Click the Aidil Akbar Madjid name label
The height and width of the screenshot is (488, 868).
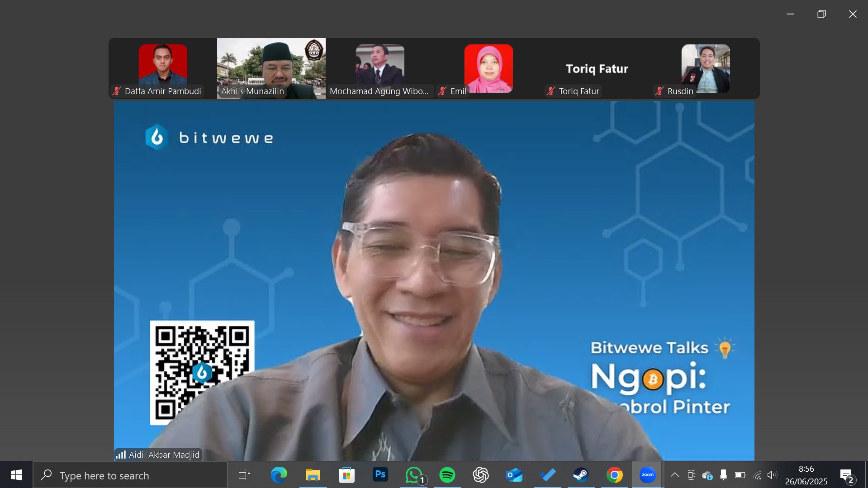[x=164, y=455]
